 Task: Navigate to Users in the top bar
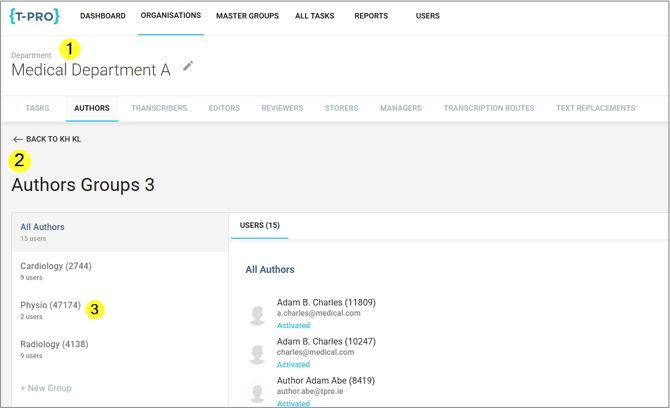tap(427, 16)
